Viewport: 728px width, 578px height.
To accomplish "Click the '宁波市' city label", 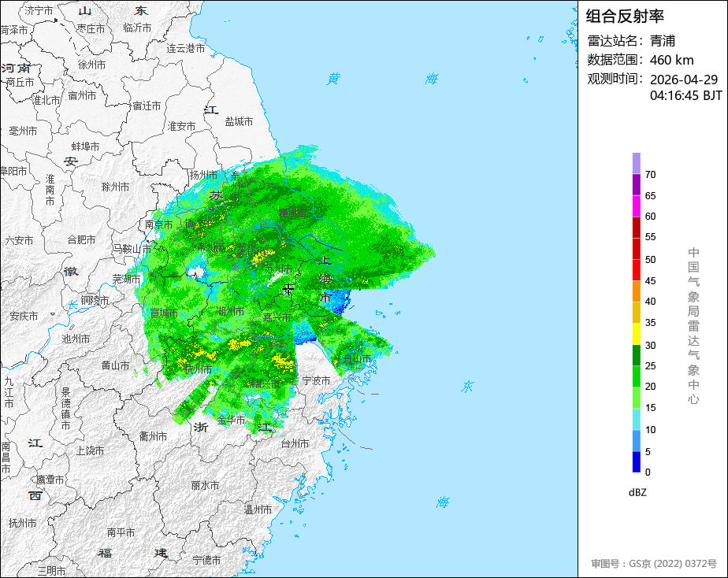I will tap(316, 380).
